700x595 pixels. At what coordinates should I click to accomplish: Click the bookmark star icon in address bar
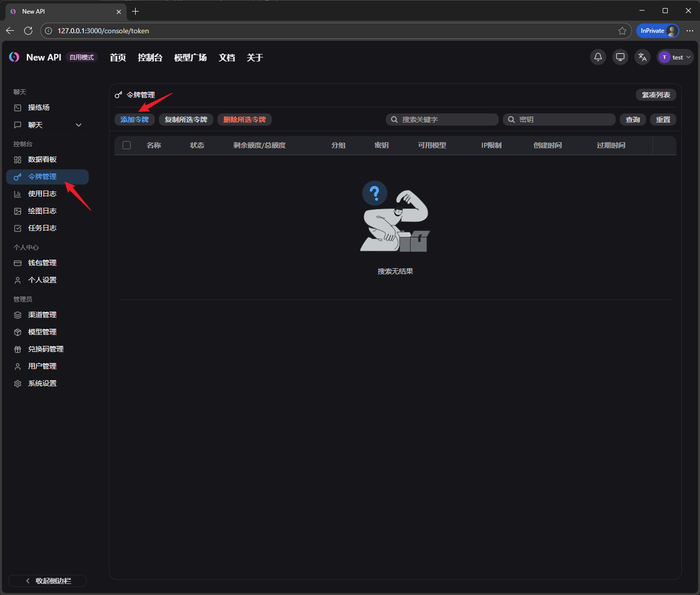(622, 31)
